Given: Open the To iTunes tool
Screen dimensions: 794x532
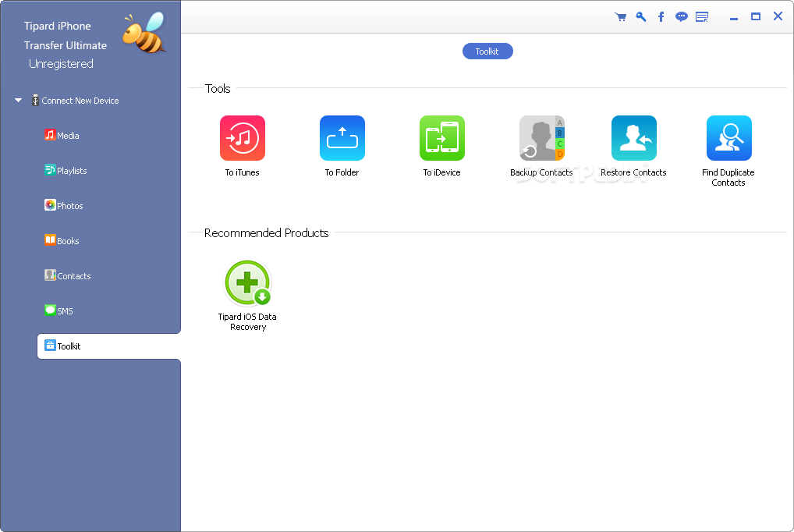Looking at the screenshot, I should pyautogui.click(x=242, y=138).
